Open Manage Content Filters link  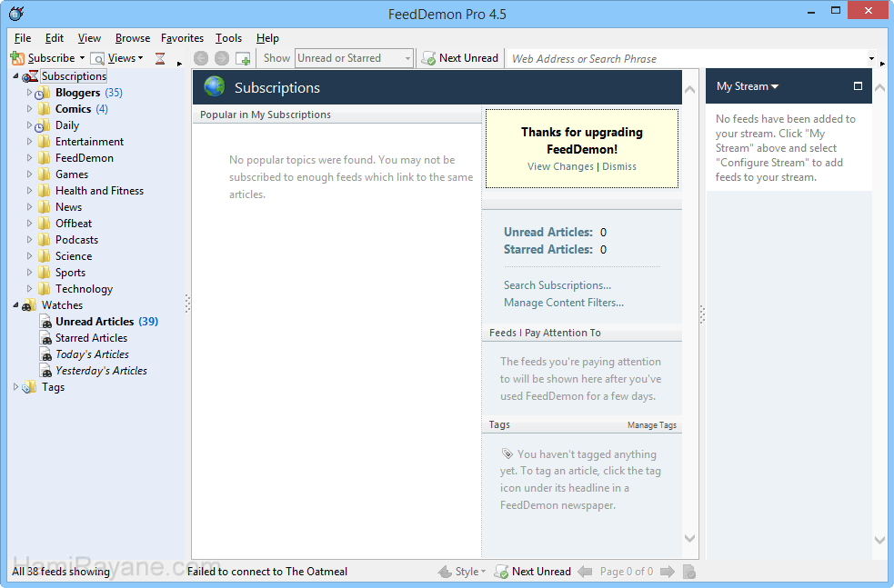563,303
